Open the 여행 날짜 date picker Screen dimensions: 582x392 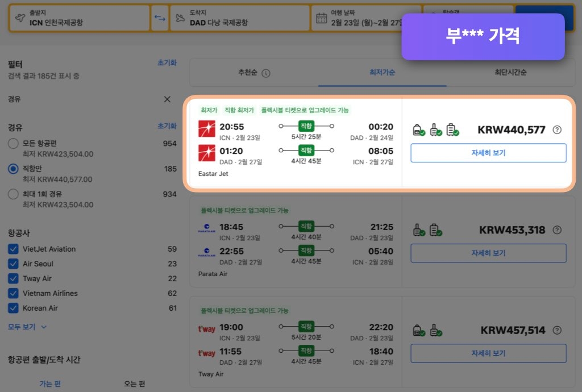point(358,17)
